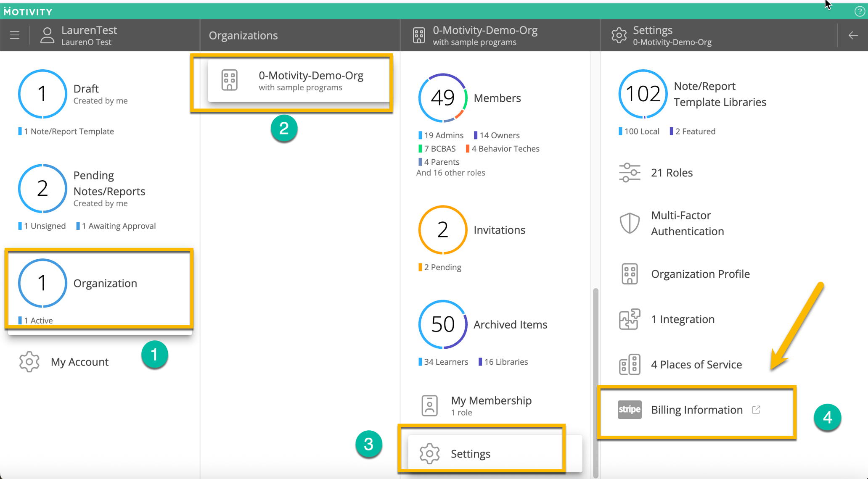Open the Help question mark icon
This screenshot has width=868, height=479.
coord(859,11)
